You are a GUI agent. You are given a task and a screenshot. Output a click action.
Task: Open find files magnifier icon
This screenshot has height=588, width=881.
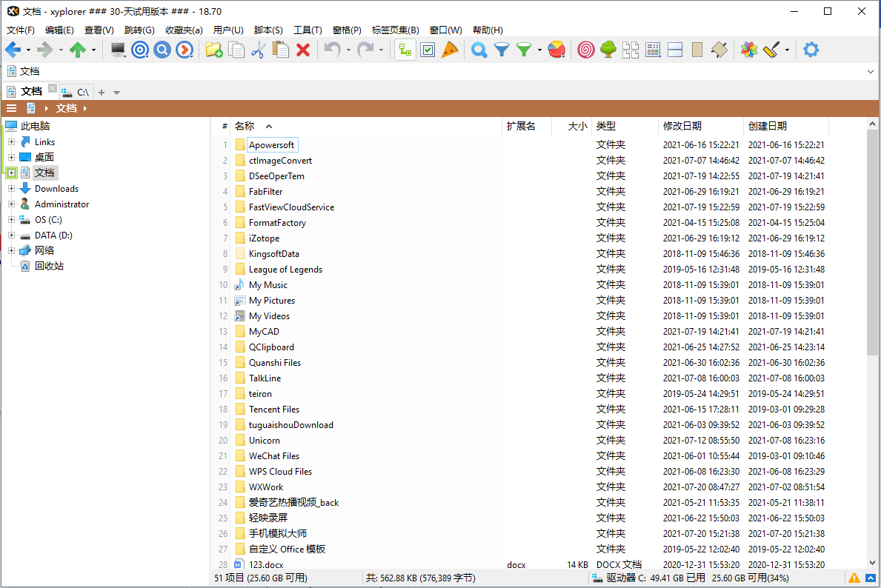[x=479, y=50]
